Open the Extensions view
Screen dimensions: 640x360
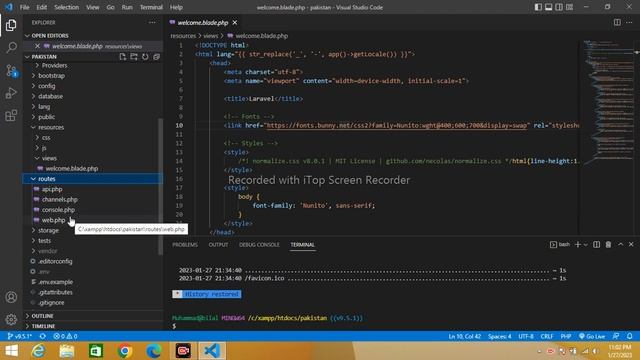tap(11, 116)
